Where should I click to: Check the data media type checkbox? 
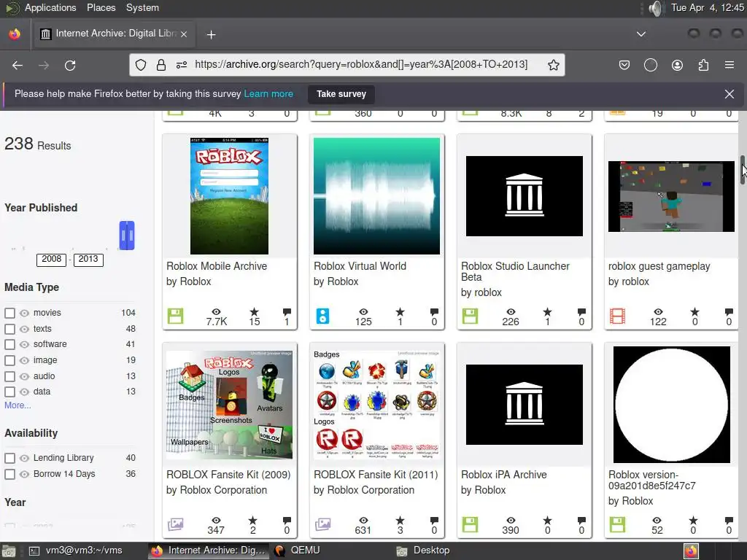click(x=9, y=392)
